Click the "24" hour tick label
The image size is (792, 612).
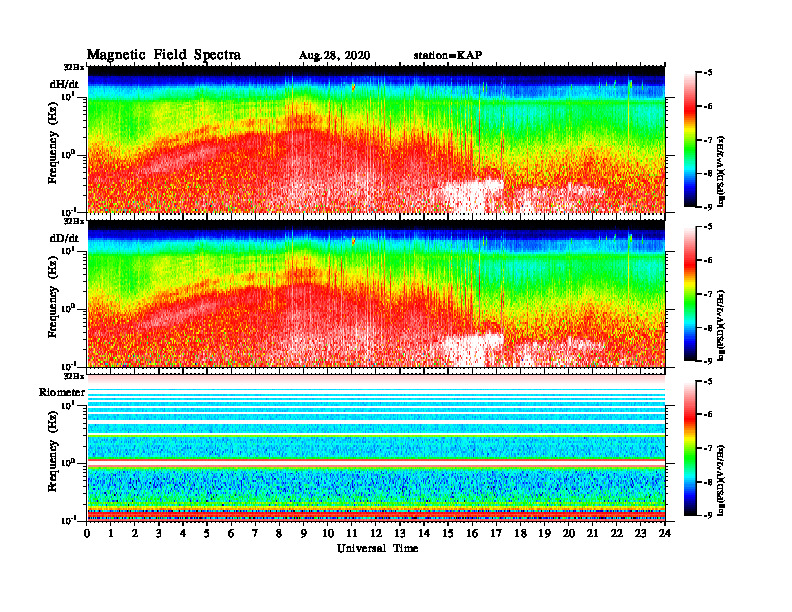point(665,533)
